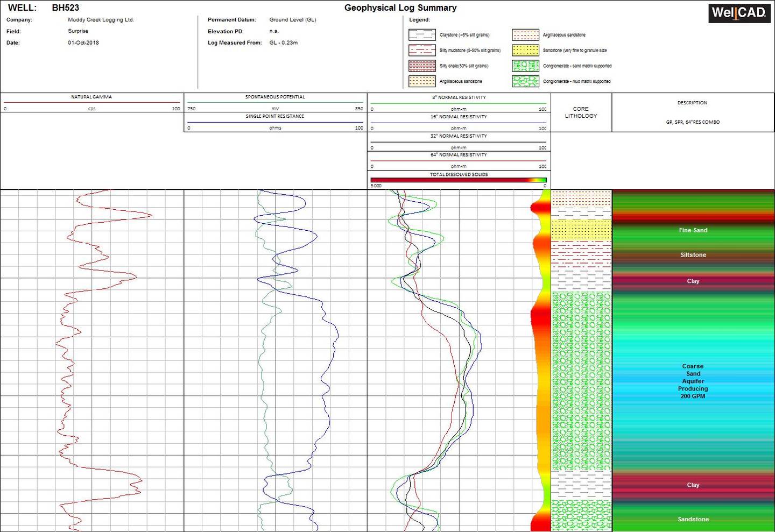Click the WellCAD logo
775x532 pixels.
[738, 13]
